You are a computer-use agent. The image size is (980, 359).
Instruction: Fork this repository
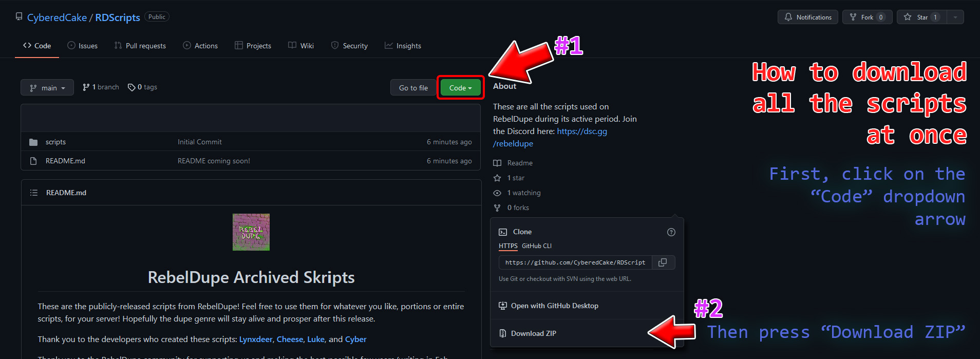tap(867, 17)
